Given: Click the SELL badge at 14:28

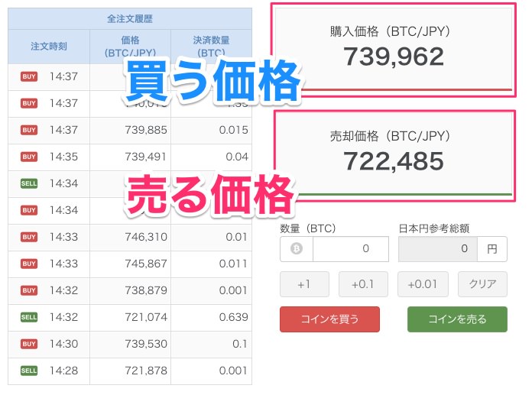Looking at the screenshot, I should coord(29,371).
